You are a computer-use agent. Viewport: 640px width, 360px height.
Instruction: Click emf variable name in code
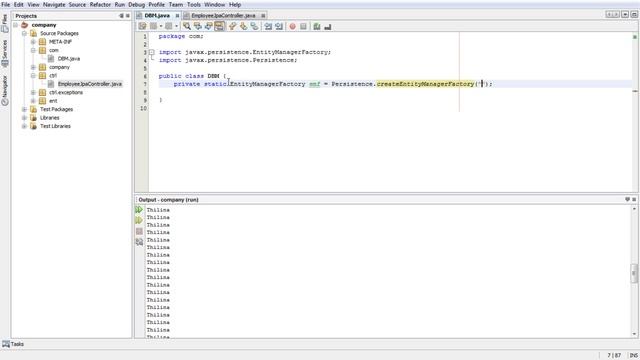point(314,84)
